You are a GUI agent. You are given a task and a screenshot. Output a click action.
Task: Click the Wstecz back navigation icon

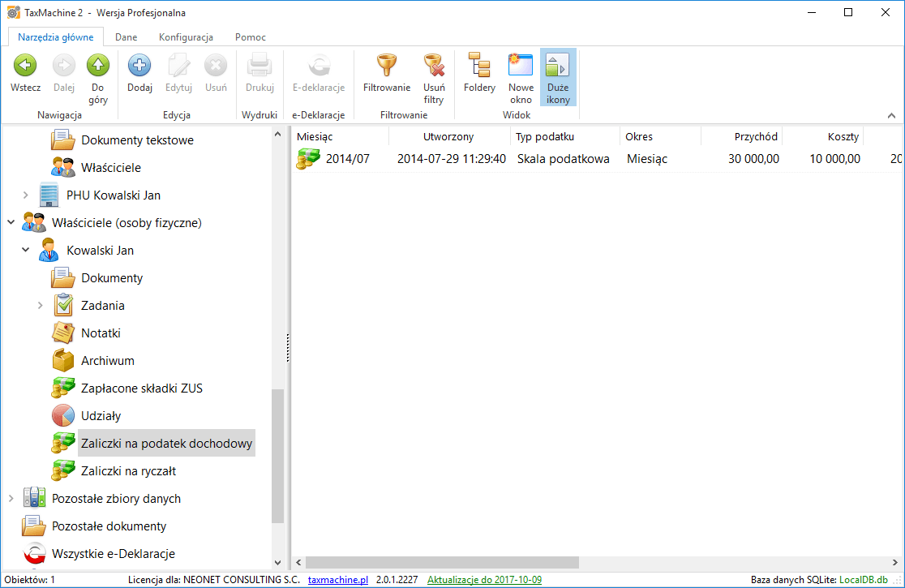pyautogui.click(x=25, y=67)
